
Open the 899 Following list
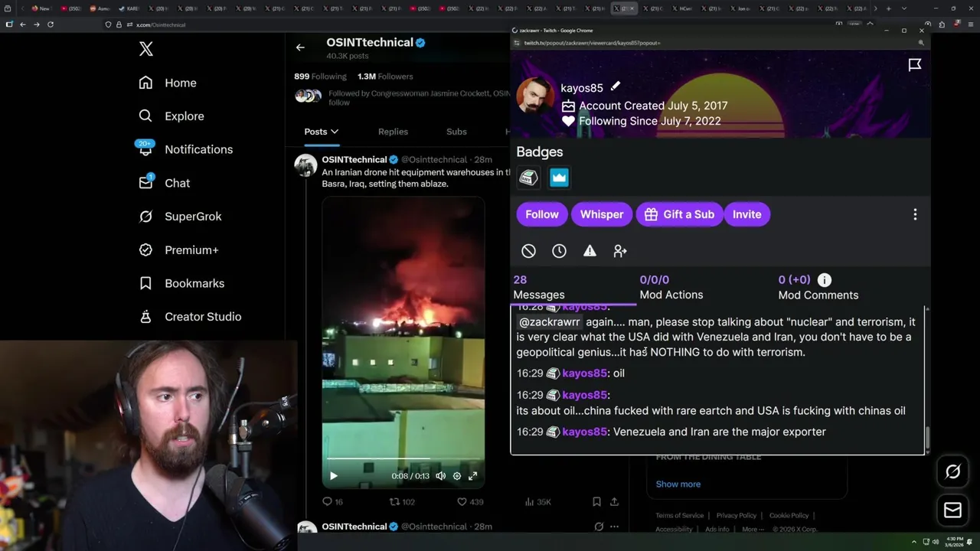pyautogui.click(x=320, y=77)
